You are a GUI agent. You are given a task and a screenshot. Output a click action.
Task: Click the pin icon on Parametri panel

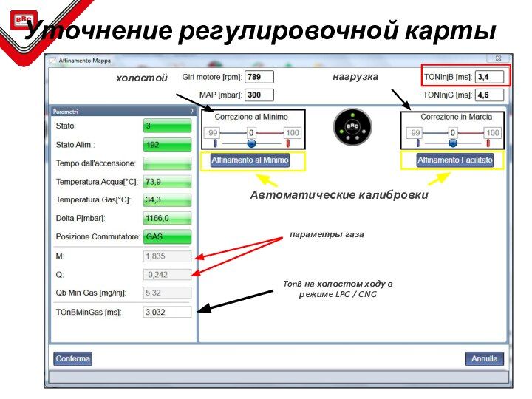tap(191, 112)
